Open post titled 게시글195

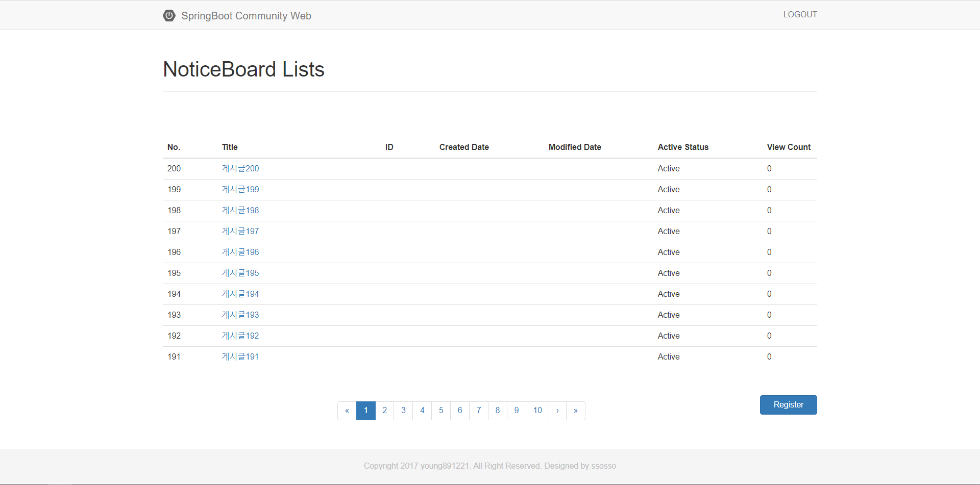click(x=240, y=273)
